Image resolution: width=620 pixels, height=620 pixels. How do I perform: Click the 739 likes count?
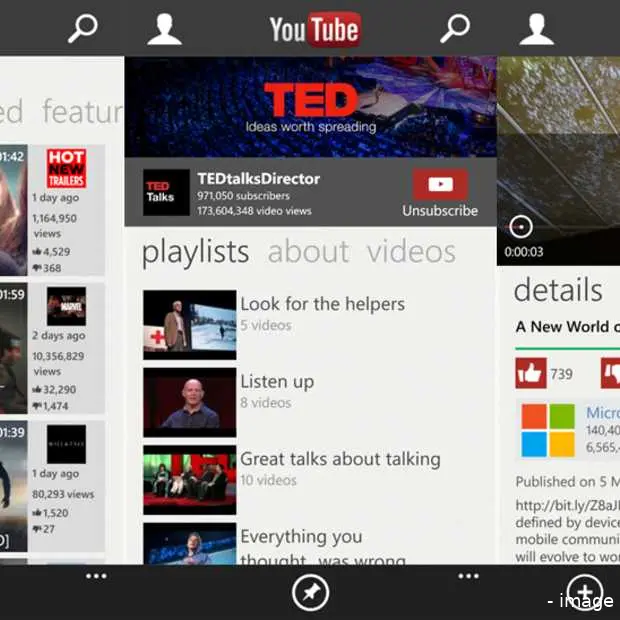561,374
